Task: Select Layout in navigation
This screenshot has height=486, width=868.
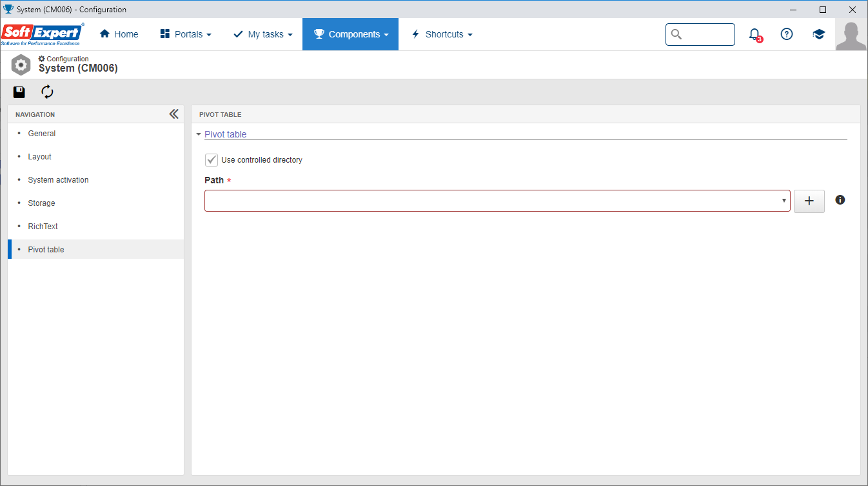Action: (x=95, y=157)
